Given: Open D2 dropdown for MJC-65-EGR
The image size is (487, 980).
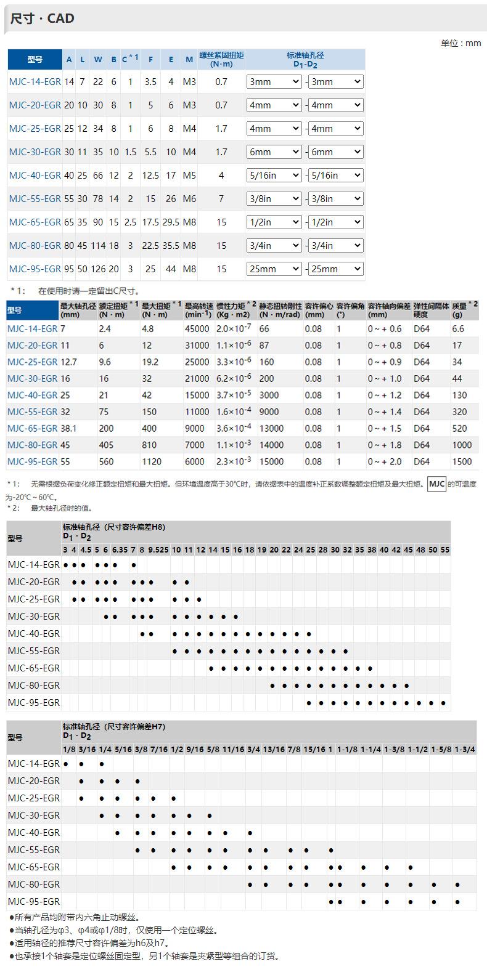Looking at the screenshot, I should [x=335, y=222].
